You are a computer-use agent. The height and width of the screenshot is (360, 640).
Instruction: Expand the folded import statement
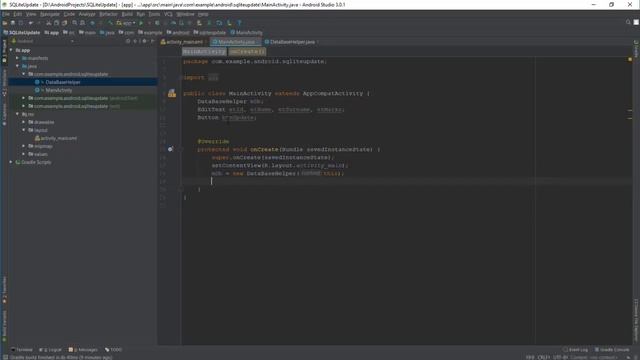pyautogui.click(x=213, y=78)
